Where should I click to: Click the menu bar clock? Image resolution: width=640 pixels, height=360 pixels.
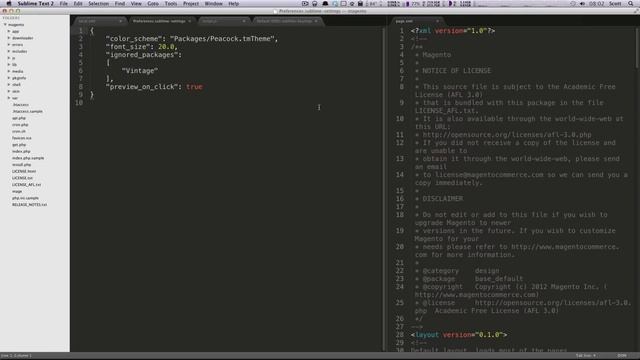pyautogui.click(x=597, y=3)
